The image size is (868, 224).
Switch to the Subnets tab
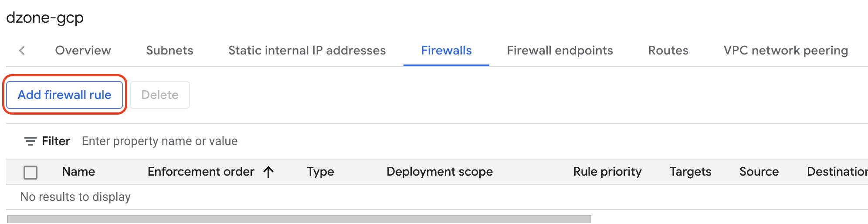pyautogui.click(x=170, y=51)
